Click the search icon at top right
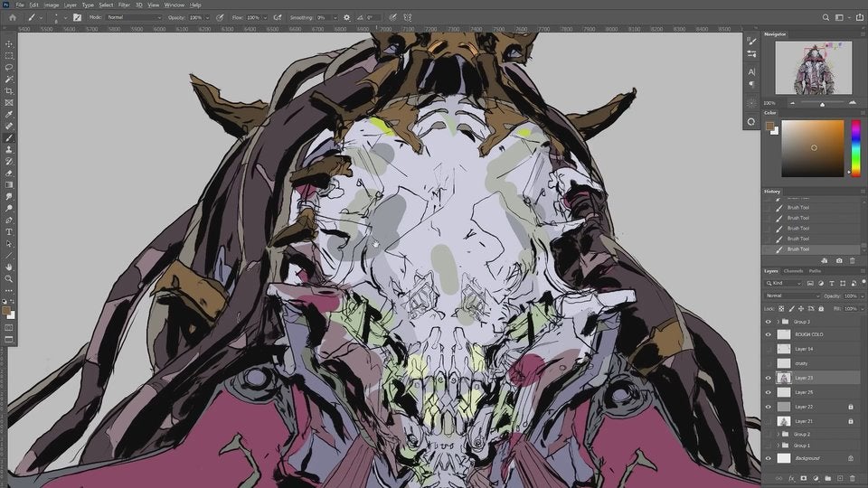Image resolution: width=868 pixels, height=488 pixels. click(x=826, y=18)
